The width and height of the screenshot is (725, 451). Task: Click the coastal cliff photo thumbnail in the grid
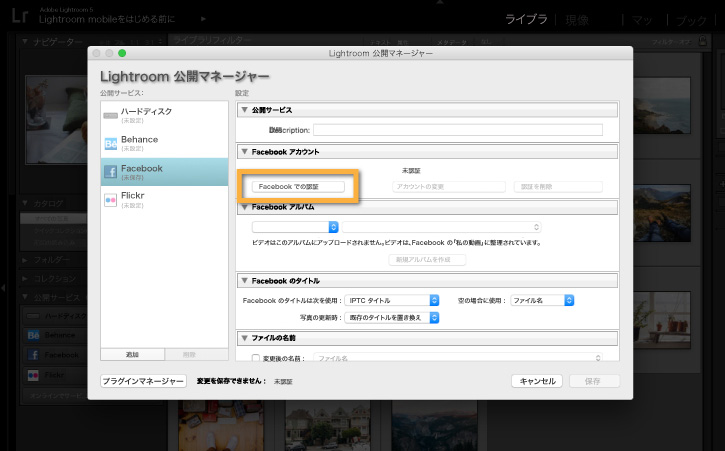[x=662, y=105]
